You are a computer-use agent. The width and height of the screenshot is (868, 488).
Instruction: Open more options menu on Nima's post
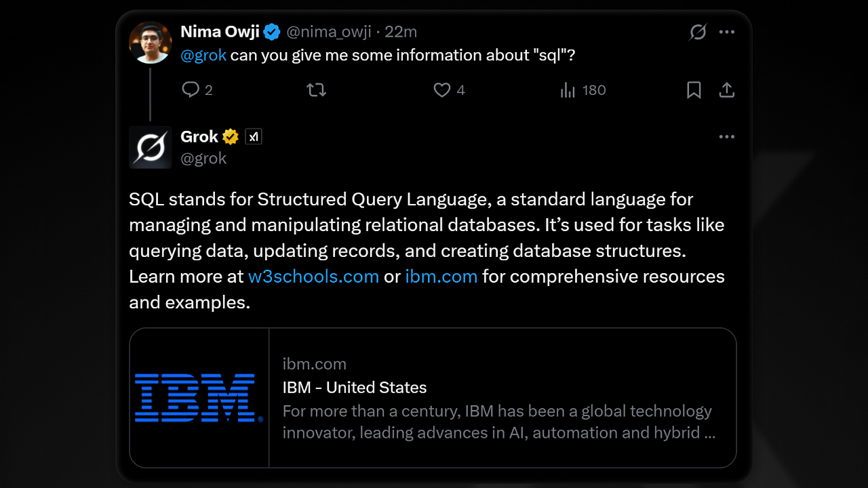727,32
